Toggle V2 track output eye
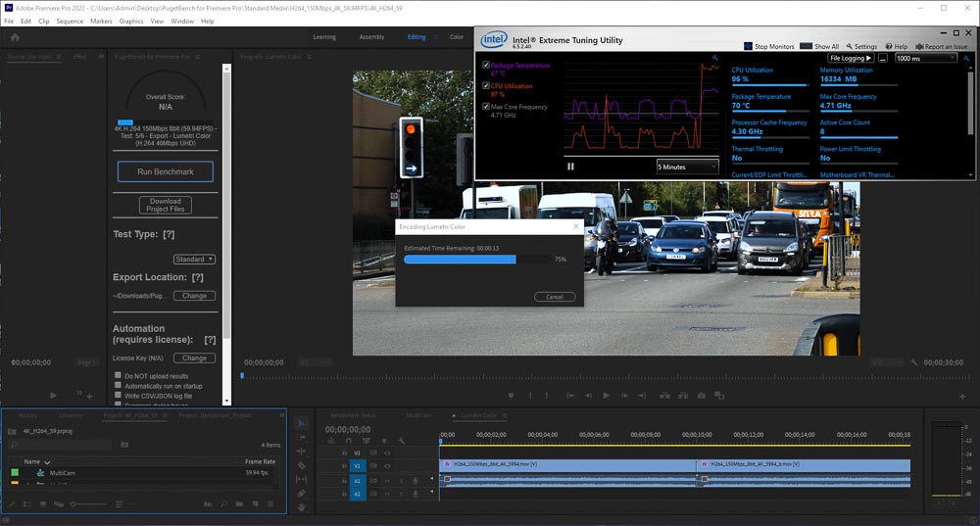Screen dimensions: 980x526 (387, 453)
